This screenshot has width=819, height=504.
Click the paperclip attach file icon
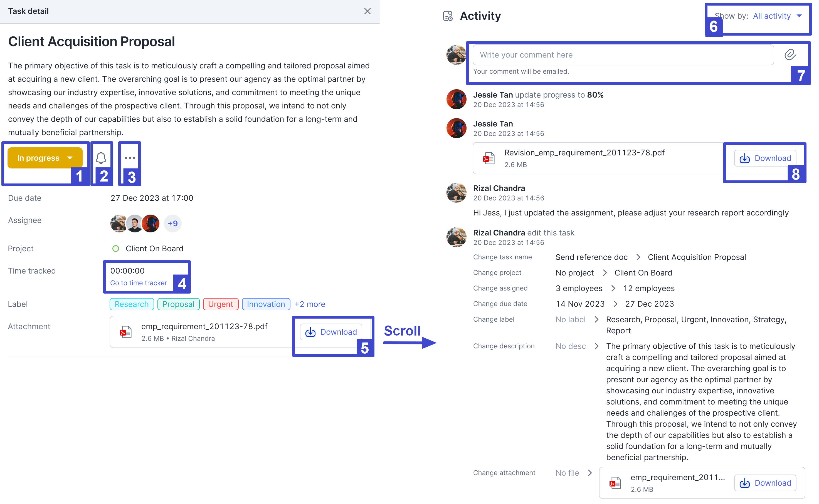790,55
